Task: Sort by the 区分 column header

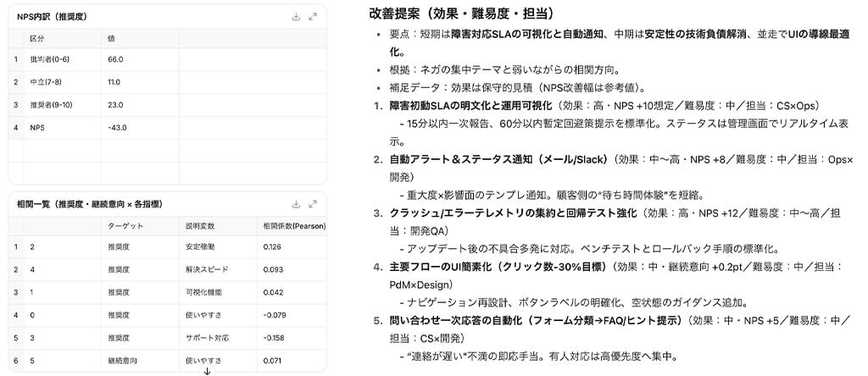Action: click(x=37, y=38)
